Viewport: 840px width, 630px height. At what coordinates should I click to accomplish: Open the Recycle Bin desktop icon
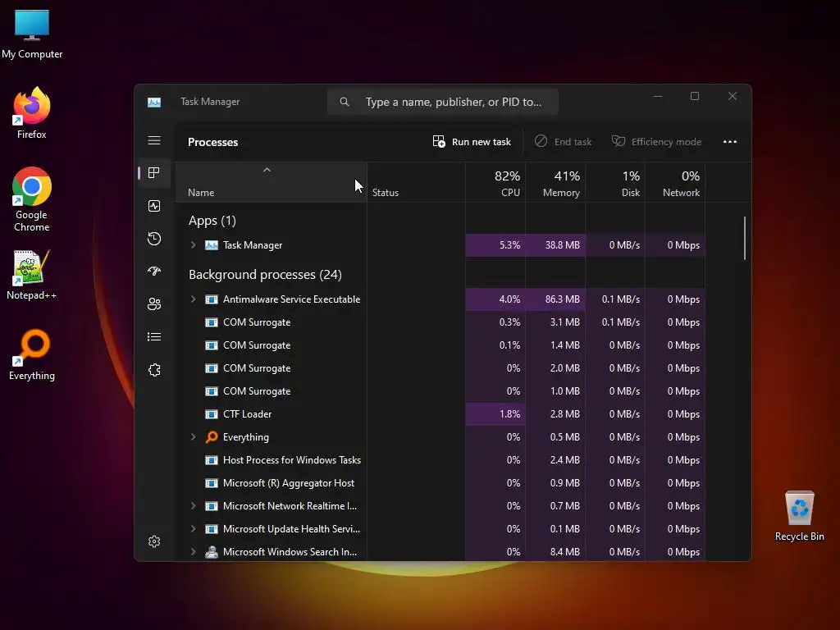(x=799, y=516)
